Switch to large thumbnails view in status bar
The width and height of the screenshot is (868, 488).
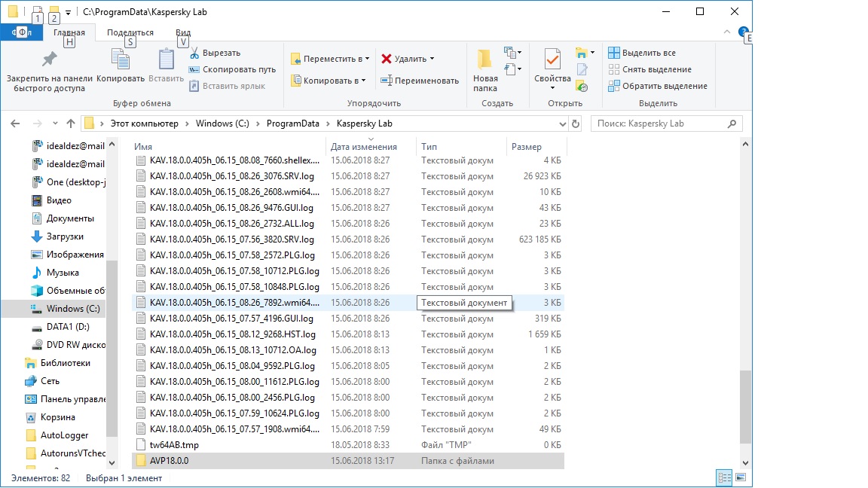pos(741,477)
